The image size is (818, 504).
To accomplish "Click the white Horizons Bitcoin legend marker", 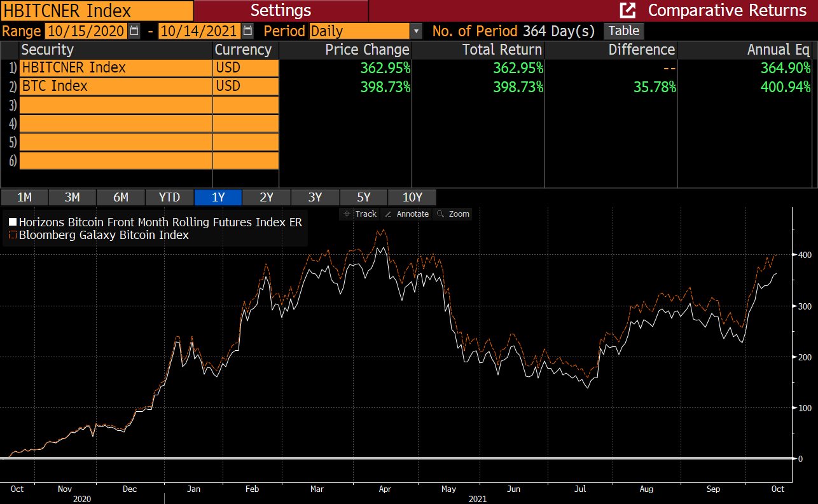I will click(12, 222).
